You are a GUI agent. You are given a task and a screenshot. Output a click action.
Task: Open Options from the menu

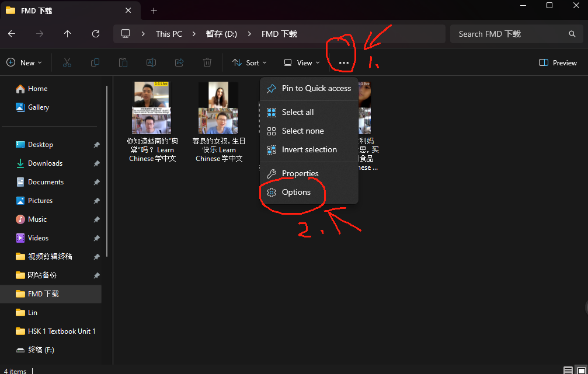coord(309,192)
